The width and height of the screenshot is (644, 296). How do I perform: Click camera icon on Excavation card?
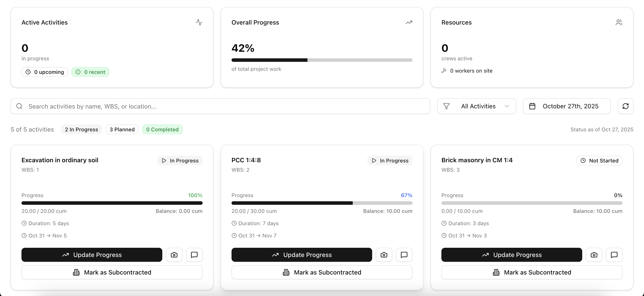coord(174,255)
